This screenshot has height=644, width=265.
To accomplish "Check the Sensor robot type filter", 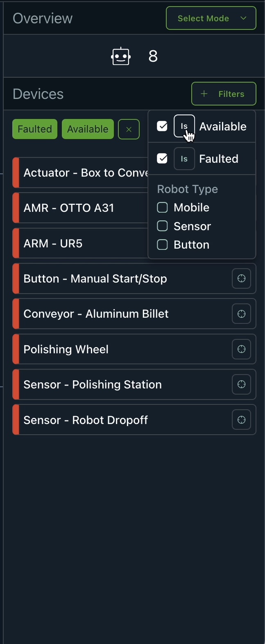I will (x=162, y=226).
